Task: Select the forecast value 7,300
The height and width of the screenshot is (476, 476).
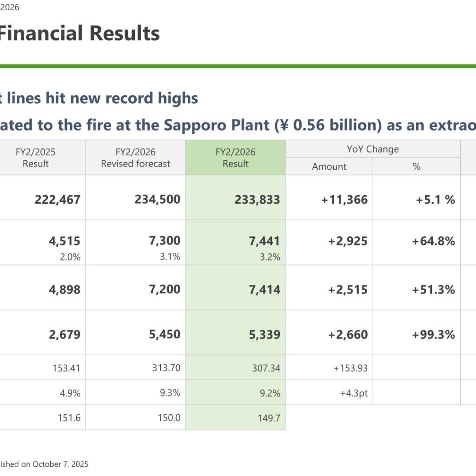Action: coord(165,240)
